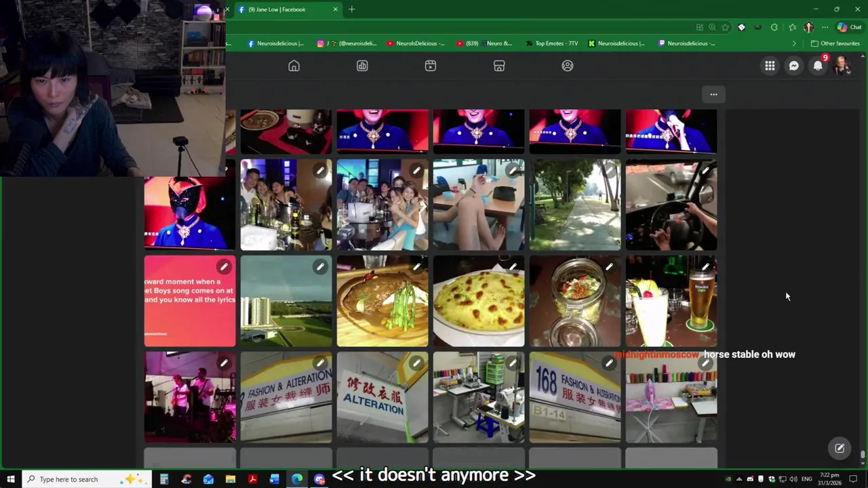The width and height of the screenshot is (868, 488).
Task: Open the (839) Neuro YouTube bookmark
Action: coord(484,43)
